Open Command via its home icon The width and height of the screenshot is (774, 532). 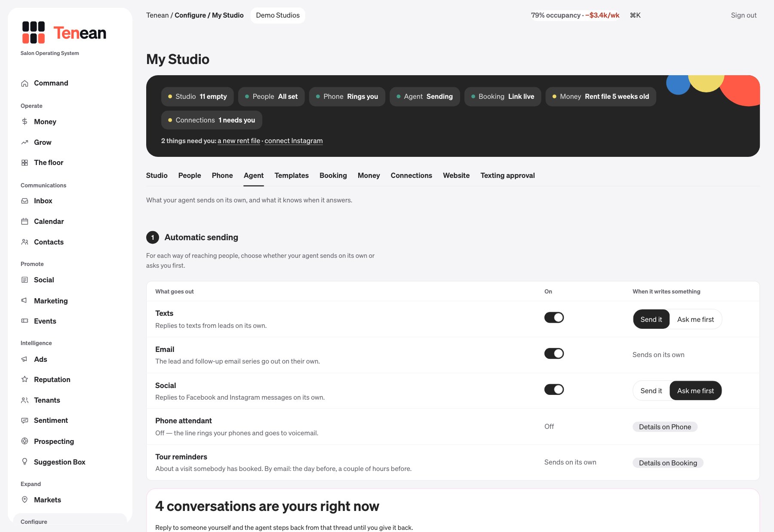[x=25, y=83]
